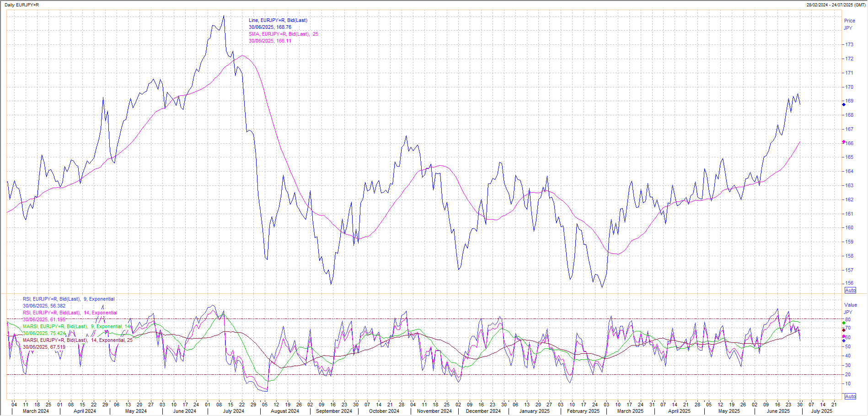
Task: Click the "January 2025" label on the time axis
Action: point(535,411)
